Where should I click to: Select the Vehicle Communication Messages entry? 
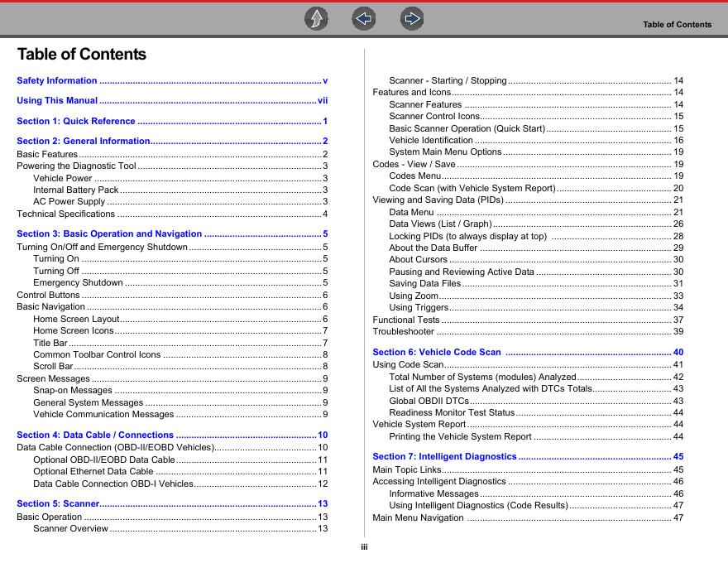103,414
